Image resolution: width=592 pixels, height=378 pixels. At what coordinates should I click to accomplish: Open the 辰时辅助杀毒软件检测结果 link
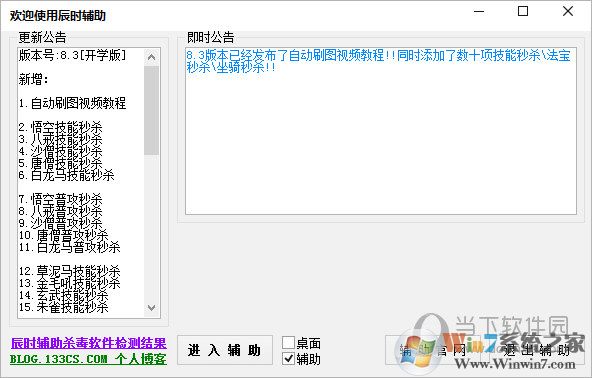(x=89, y=343)
